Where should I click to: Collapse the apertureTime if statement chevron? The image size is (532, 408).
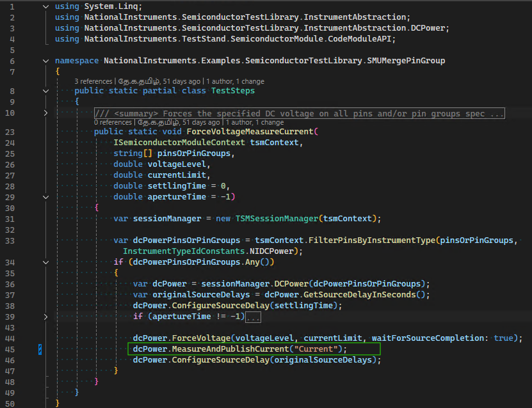click(45, 317)
